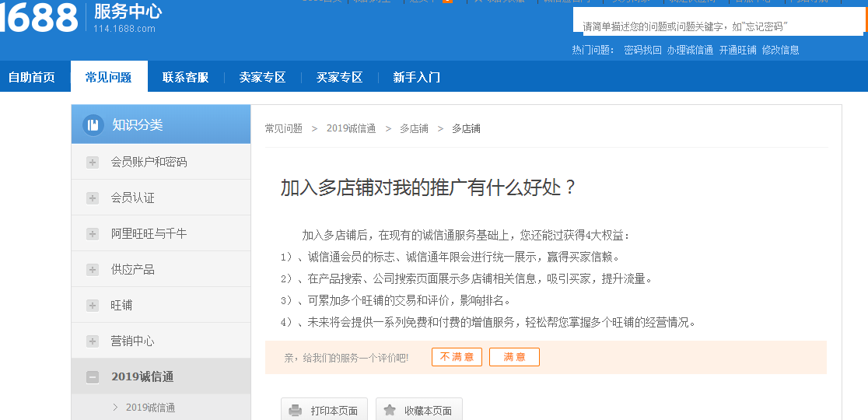Click the 旺铺 label in sidebar

pos(122,306)
